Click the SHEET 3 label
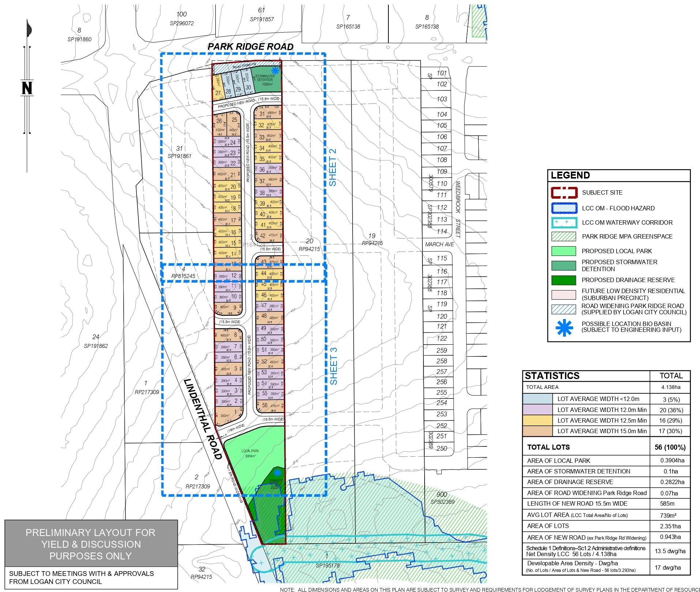Image resolution: width=700 pixels, height=592 pixels. point(334,366)
